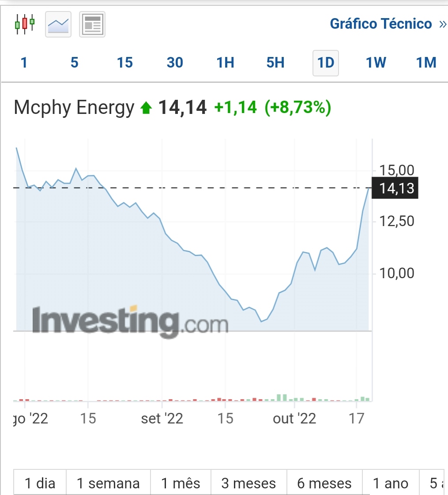
Task: Select the 1W weekly interval
Action: click(376, 63)
